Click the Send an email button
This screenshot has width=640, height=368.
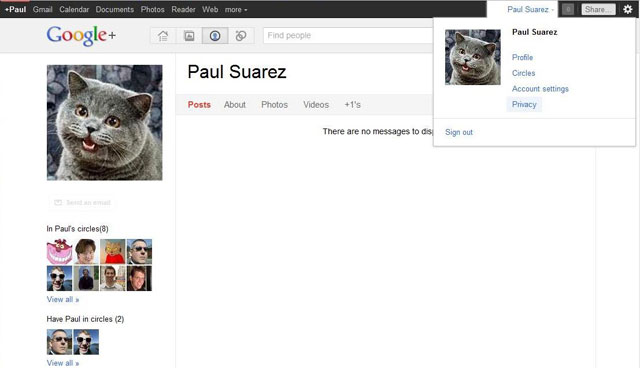[x=83, y=202]
